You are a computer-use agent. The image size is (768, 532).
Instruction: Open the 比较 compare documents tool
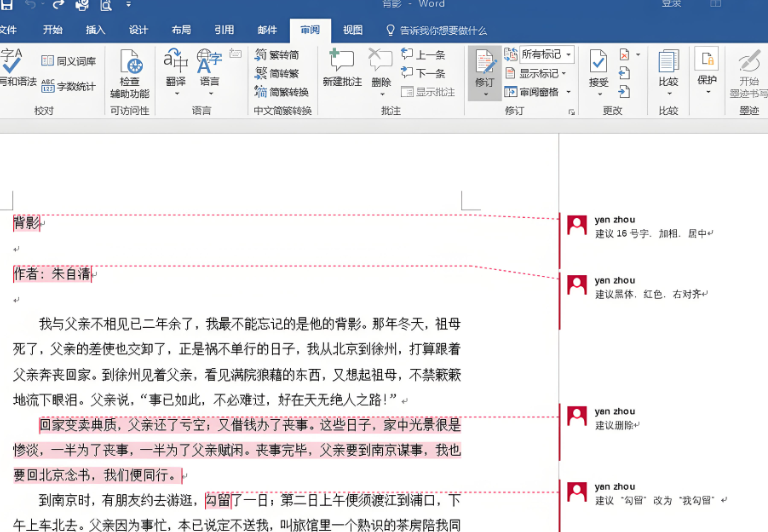point(668,72)
